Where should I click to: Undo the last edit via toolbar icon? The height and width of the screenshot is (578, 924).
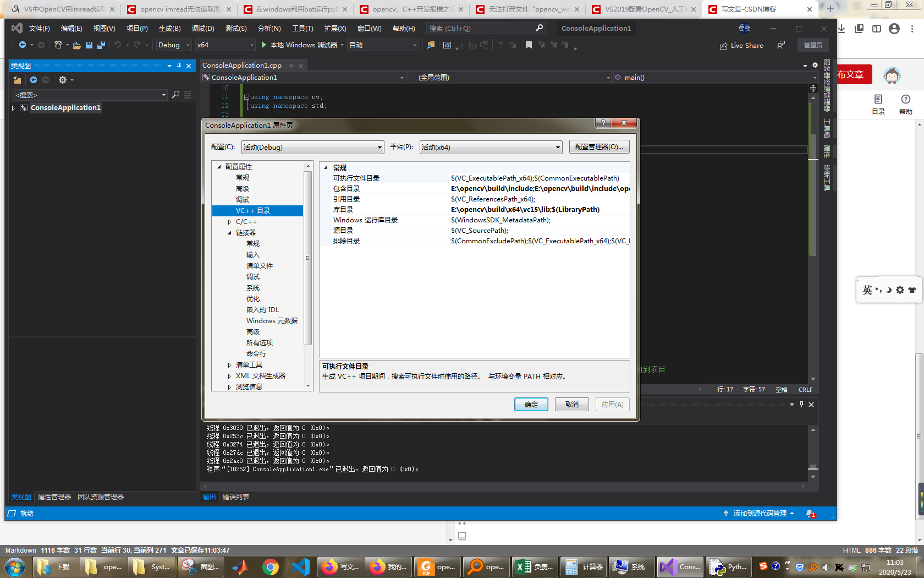pyautogui.click(x=118, y=45)
